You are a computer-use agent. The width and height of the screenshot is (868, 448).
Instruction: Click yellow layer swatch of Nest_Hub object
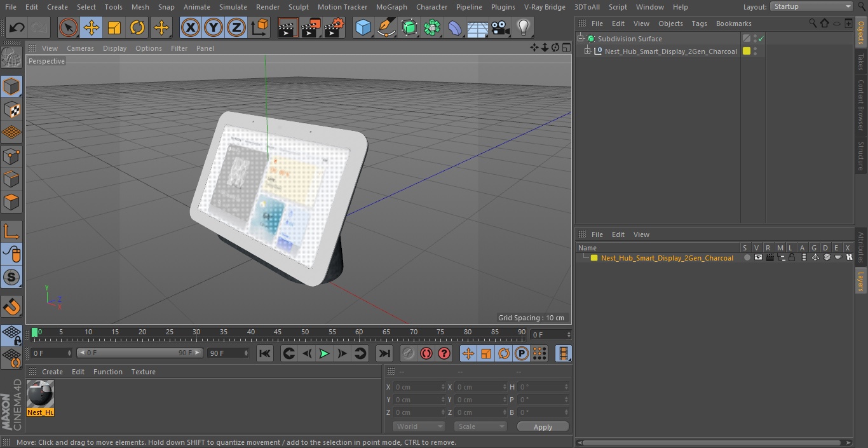click(x=747, y=51)
